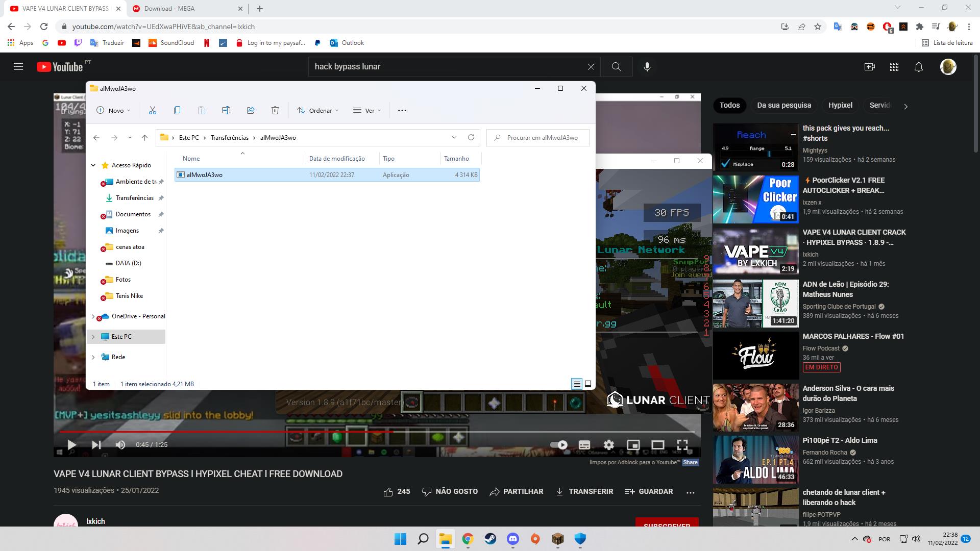Viewport: 980px width, 551px height.
Task: Click the YouTube notifications bell
Action: tap(918, 67)
